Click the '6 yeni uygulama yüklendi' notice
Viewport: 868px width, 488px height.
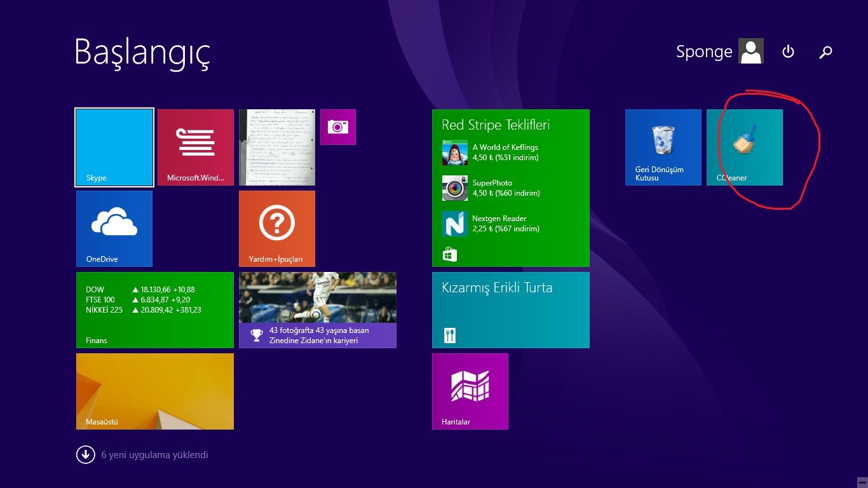[x=154, y=455]
